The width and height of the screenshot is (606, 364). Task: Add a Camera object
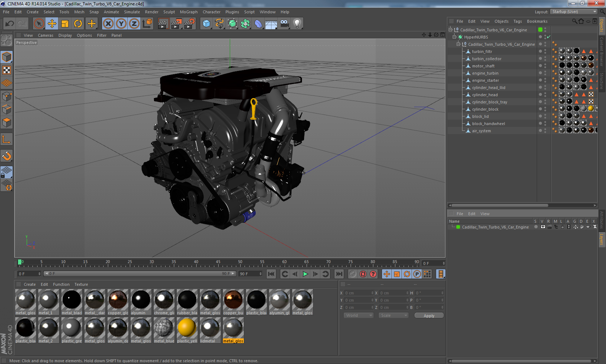(285, 24)
